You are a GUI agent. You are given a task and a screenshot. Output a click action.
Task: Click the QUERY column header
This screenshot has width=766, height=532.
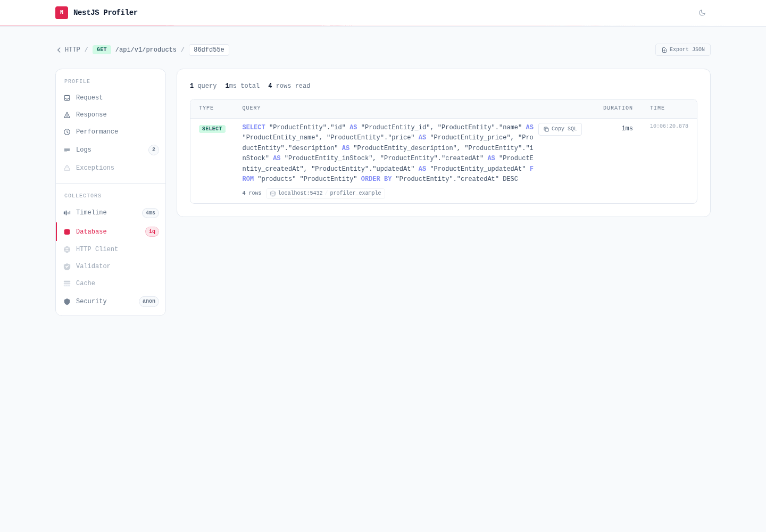252,109
